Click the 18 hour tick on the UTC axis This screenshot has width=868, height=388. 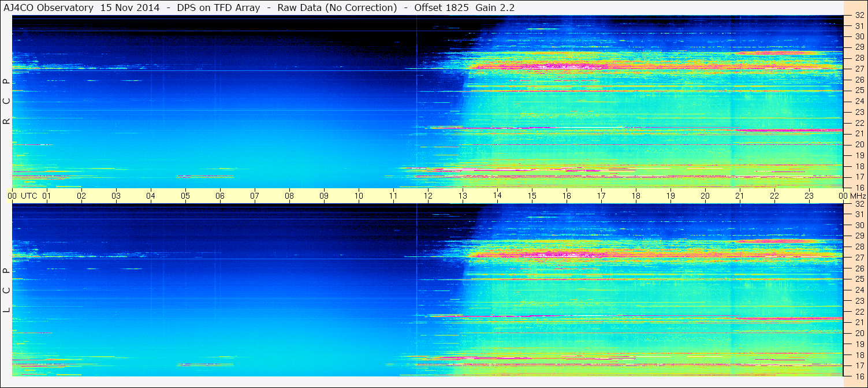[636, 196]
